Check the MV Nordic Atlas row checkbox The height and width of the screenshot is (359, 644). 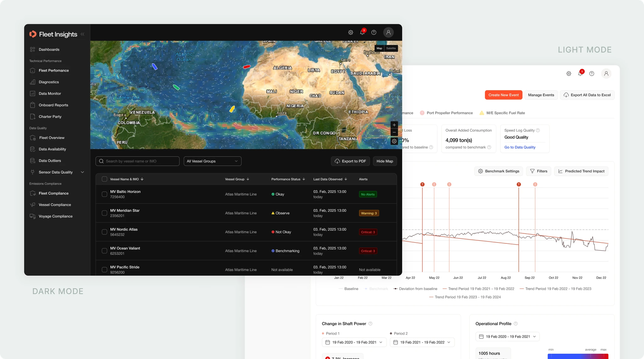point(104,232)
